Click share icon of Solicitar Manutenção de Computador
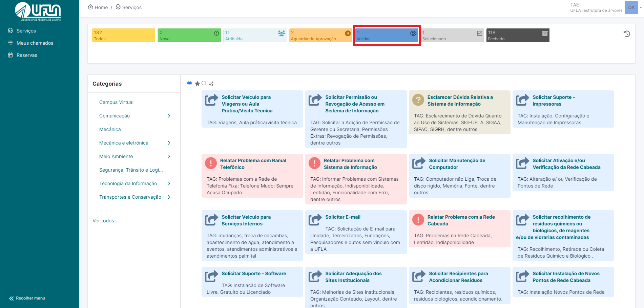644x308 pixels. 419,163
